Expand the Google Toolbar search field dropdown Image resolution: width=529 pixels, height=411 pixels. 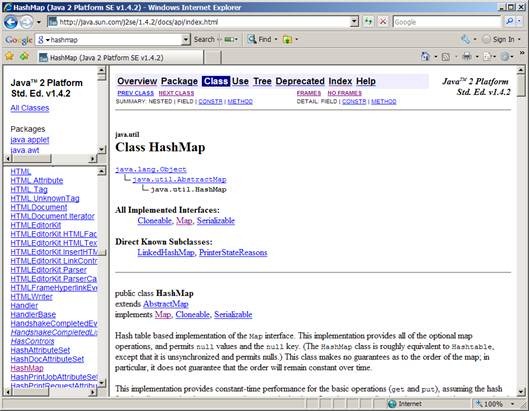[186, 40]
